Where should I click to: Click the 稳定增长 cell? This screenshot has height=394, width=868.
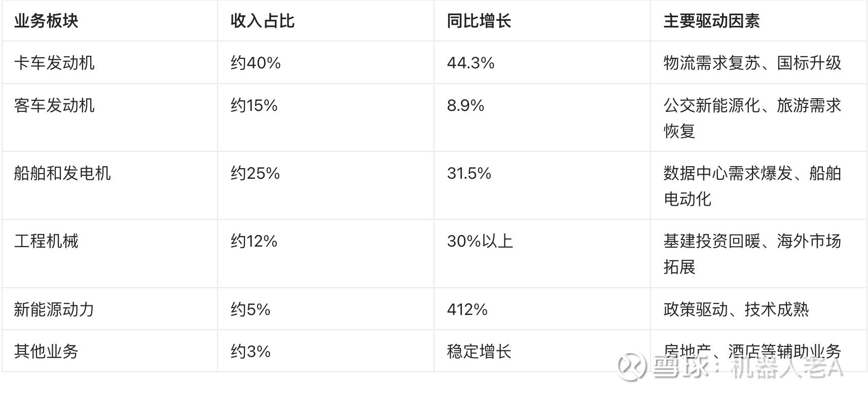click(x=479, y=351)
